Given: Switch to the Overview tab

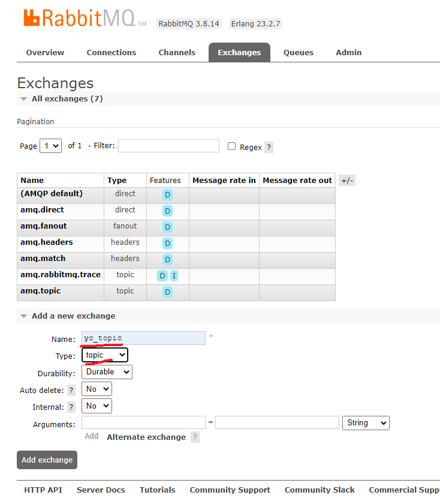Looking at the screenshot, I should [45, 52].
